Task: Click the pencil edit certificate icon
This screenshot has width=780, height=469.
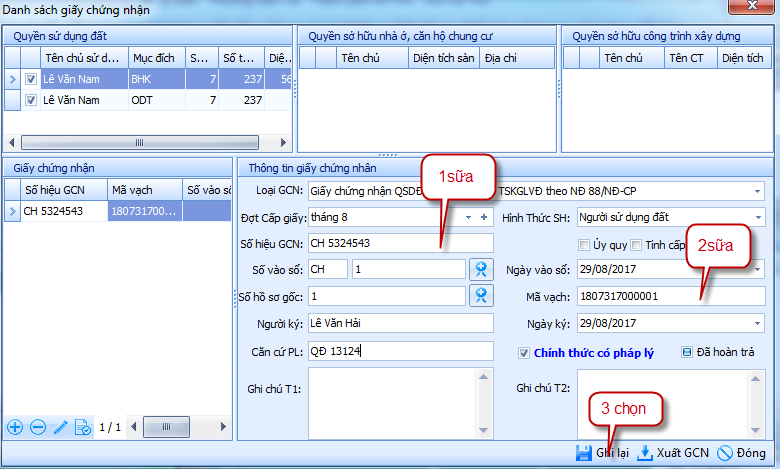Action: (x=60, y=427)
